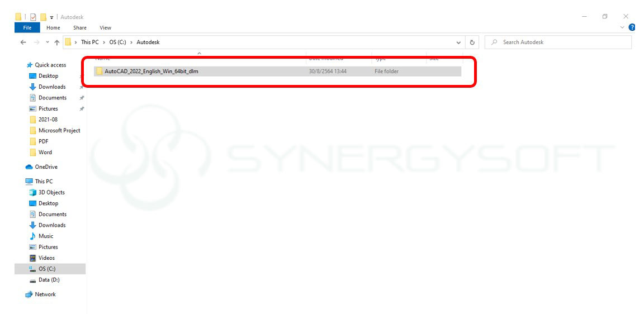This screenshot has width=644, height=314.
Task: Open Downloads under Quick access
Action: click(x=52, y=87)
